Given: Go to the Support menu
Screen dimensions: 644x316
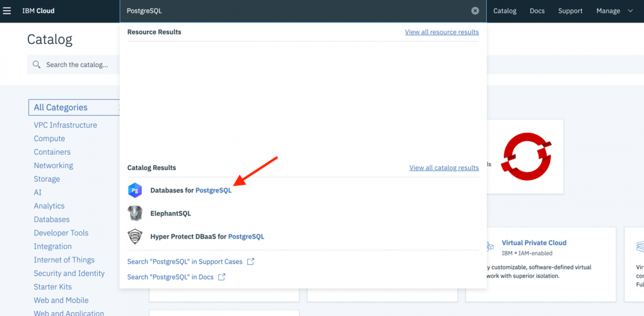Looking at the screenshot, I should [570, 11].
